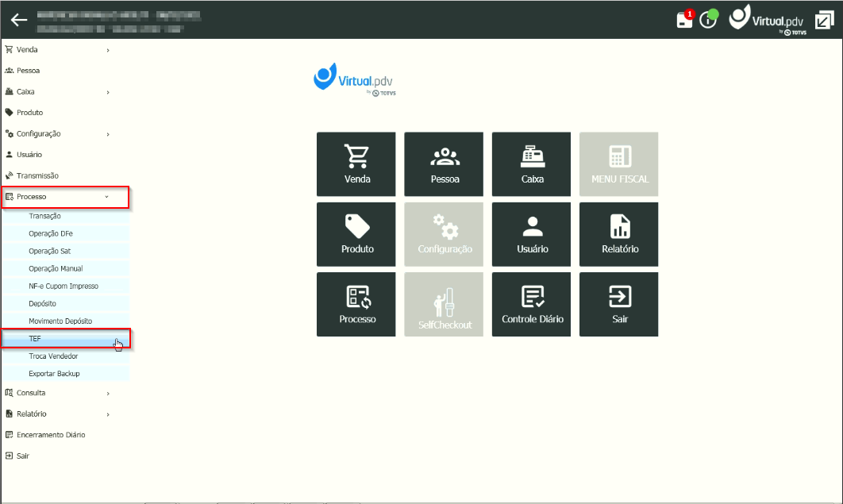Screen dimensions: 843x504
Task: Open Produto in the sidebar
Action: (x=29, y=112)
